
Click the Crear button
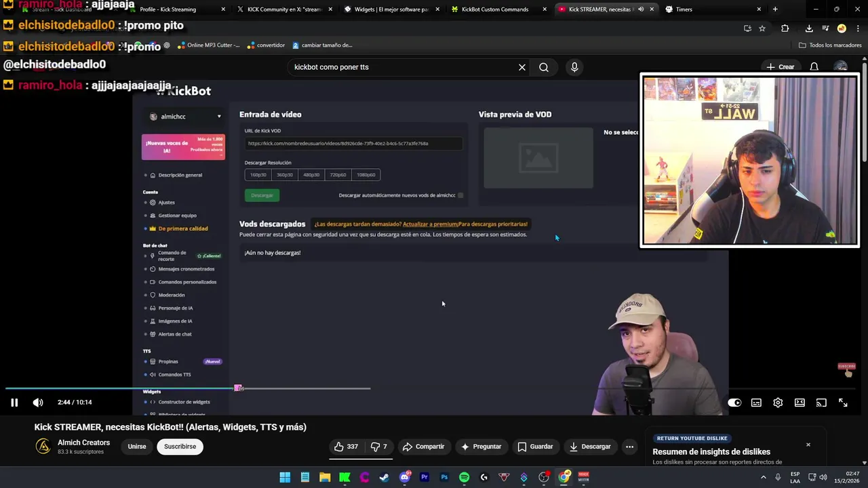781,67
